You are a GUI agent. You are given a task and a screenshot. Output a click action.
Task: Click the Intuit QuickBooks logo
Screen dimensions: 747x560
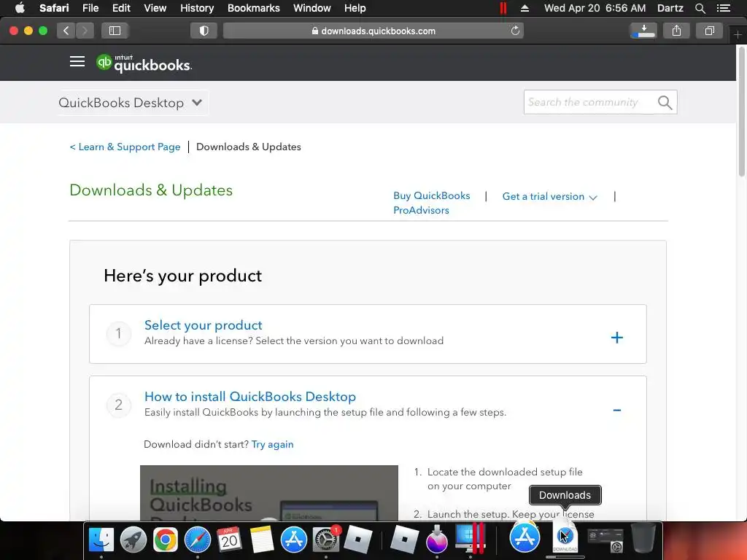[x=144, y=63]
